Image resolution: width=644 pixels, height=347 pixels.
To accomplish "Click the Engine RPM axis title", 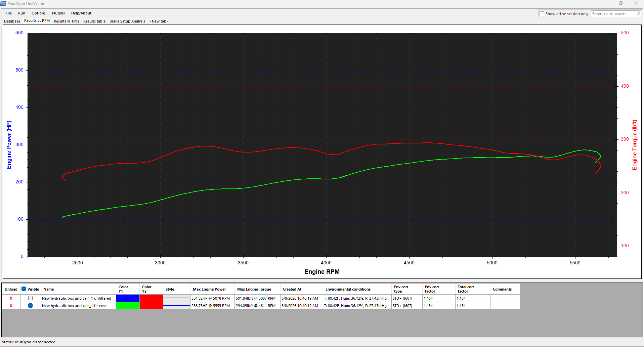I will pos(322,272).
